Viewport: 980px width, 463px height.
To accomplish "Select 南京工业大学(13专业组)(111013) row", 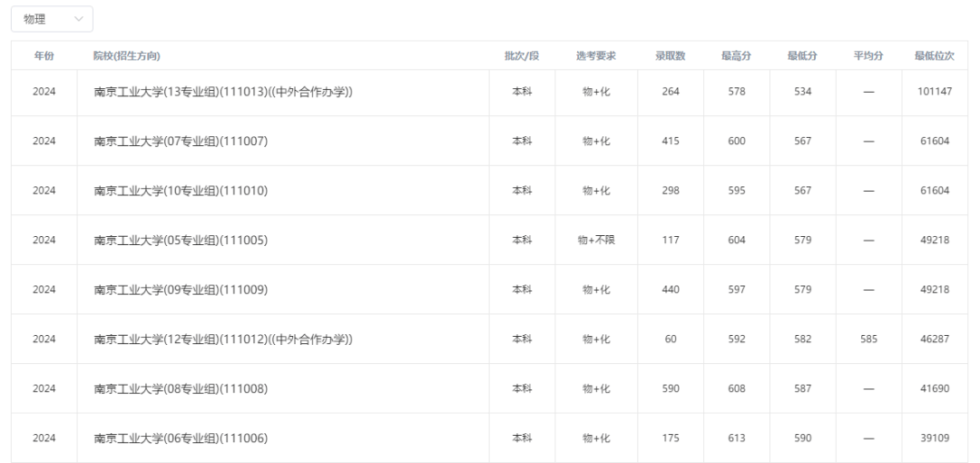I will (489, 92).
